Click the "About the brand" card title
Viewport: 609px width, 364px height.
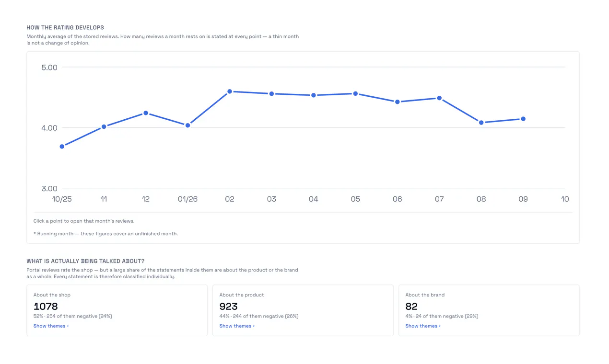[425, 295]
